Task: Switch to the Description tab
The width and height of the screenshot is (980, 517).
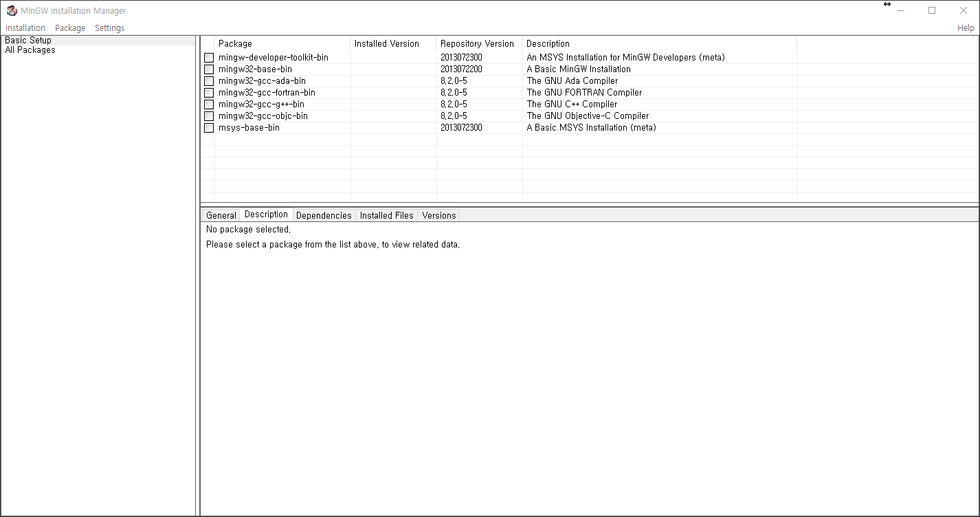Action: [266, 214]
